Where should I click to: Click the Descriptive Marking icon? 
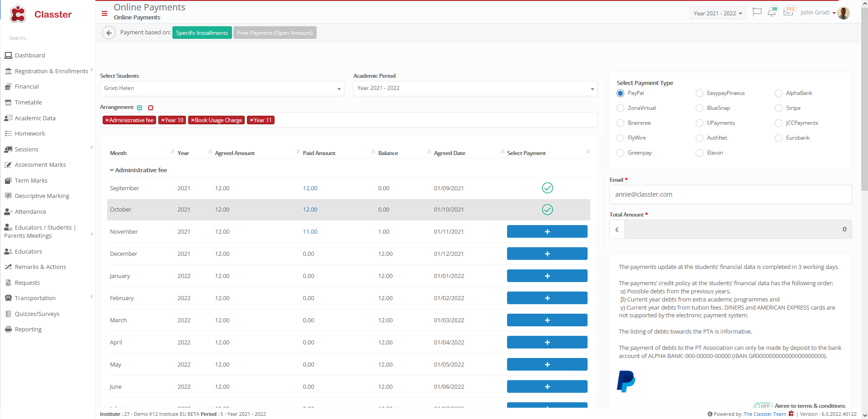(8, 196)
